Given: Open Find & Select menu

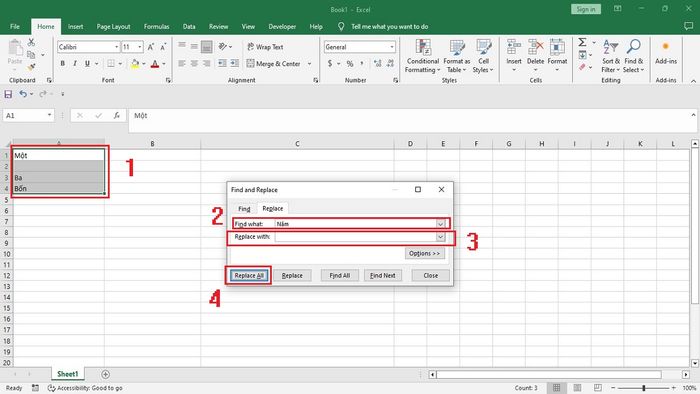Looking at the screenshot, I should (633, 56).
